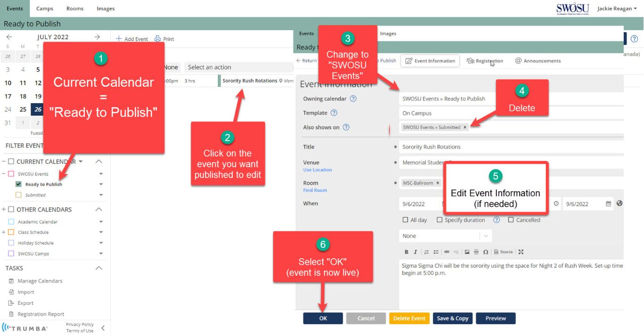Screen dimensions: 644x335
Task: Open the Submitted calendar dropdown arrow
Action: (x=101, y=195)
